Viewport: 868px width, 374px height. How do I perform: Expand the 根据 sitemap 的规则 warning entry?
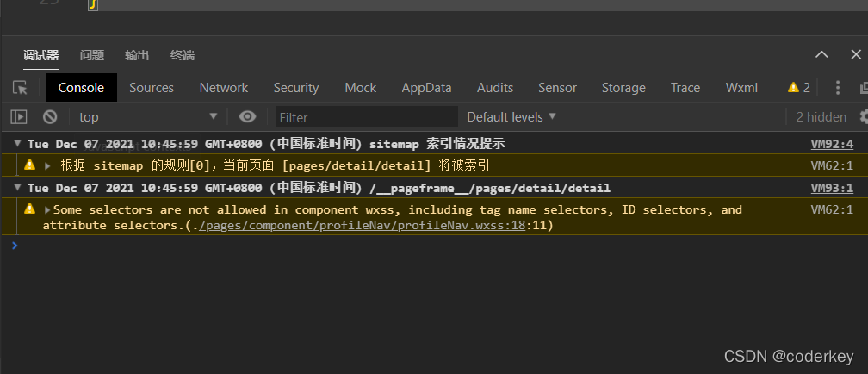[47, 165]
